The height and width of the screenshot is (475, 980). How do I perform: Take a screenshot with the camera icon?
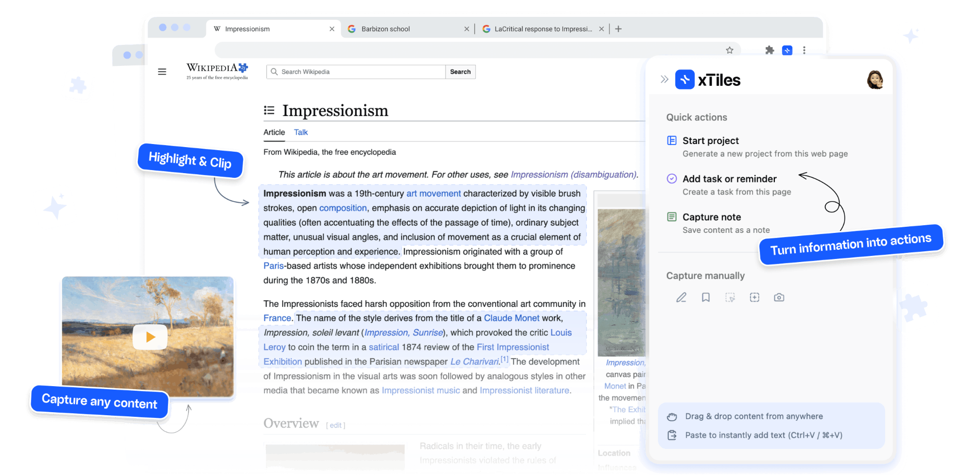tap(779, 297)
